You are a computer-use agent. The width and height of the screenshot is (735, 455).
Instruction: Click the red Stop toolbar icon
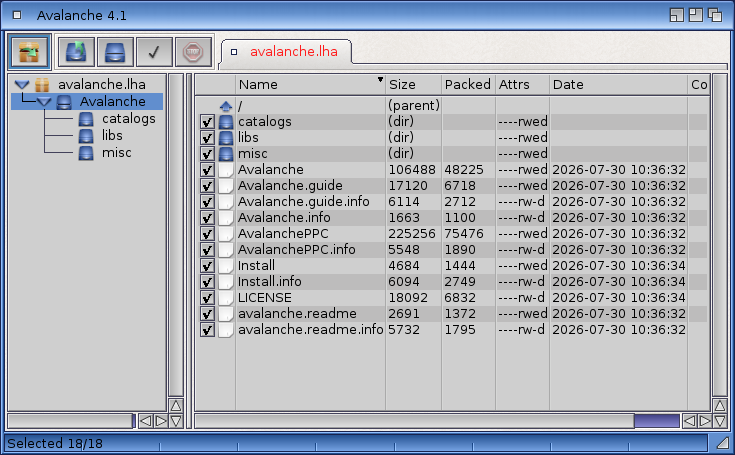[193, 52]
